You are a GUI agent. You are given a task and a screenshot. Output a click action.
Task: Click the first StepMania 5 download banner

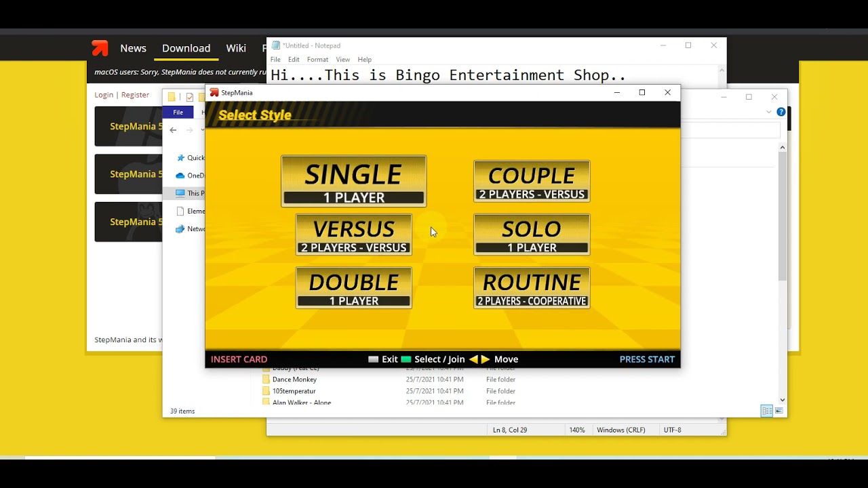click(x=129, y=126)
